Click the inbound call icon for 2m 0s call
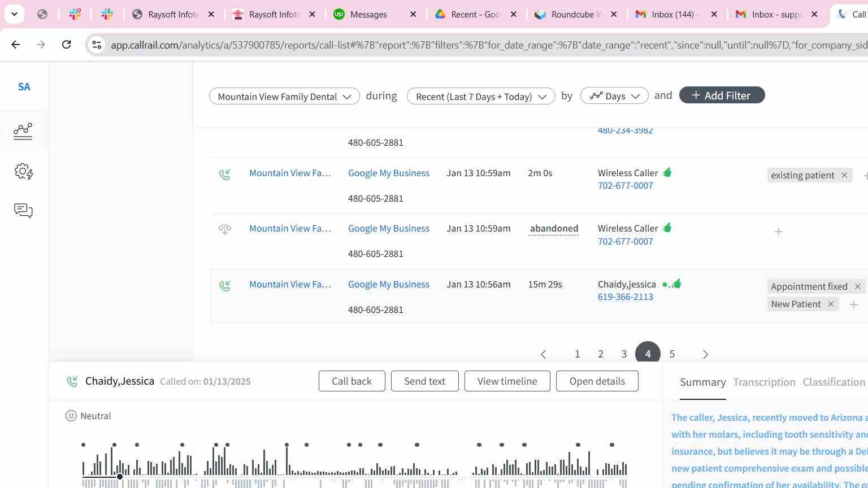Image resolution: width=868 pixels, height=488 pixels. point(225,175)
